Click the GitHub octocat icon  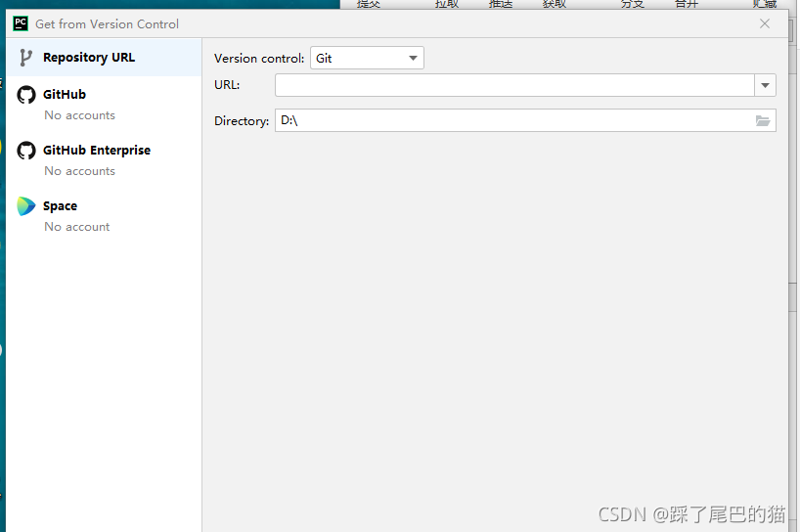[x=26, y=95]
